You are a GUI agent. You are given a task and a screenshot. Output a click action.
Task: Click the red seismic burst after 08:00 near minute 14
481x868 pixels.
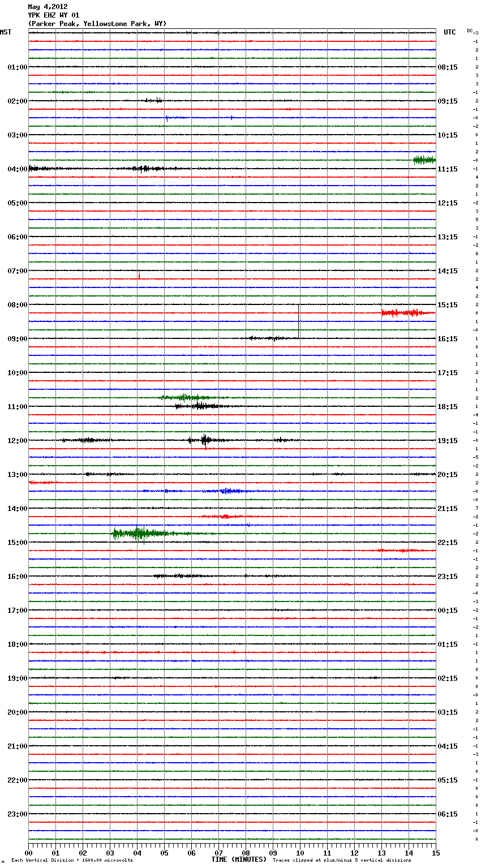tap(407, 313)
